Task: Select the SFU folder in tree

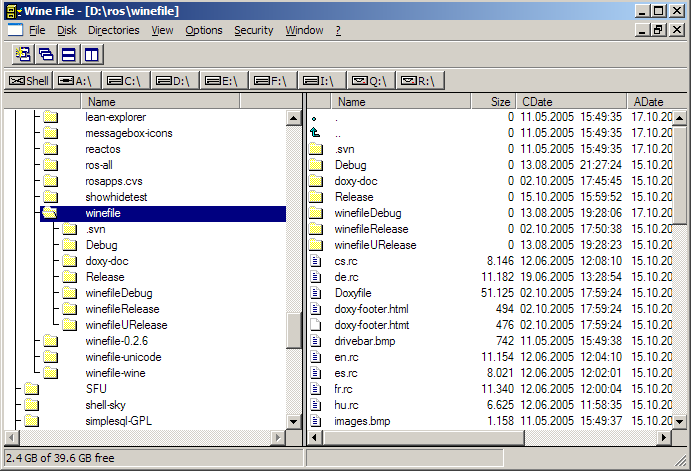Action: click(x=96, y=389)
